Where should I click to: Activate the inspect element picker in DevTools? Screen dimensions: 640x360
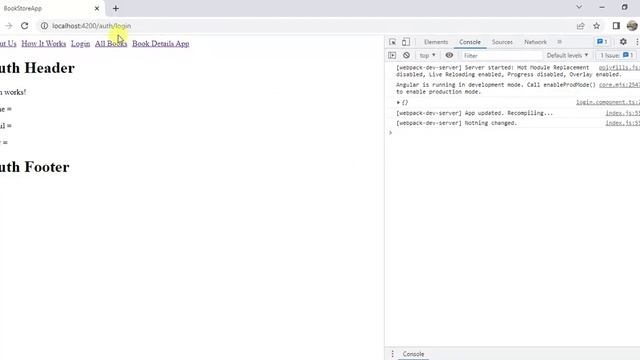tap(392, 42)
